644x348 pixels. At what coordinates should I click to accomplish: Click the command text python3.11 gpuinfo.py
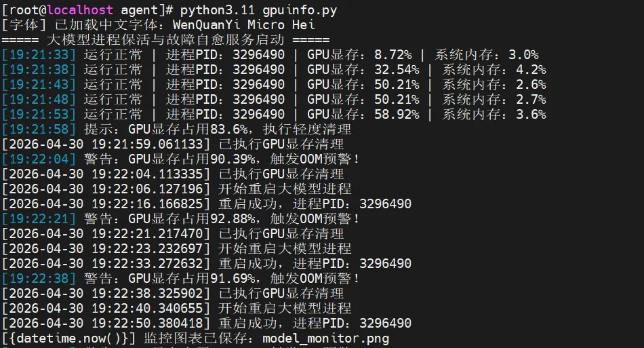pyautogui.click(x=258, y=10)
